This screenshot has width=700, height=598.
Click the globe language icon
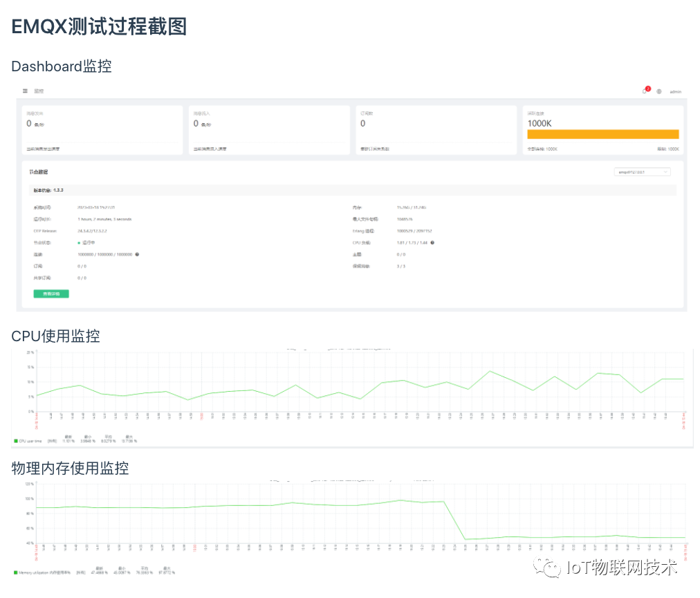tap(659, 91)
